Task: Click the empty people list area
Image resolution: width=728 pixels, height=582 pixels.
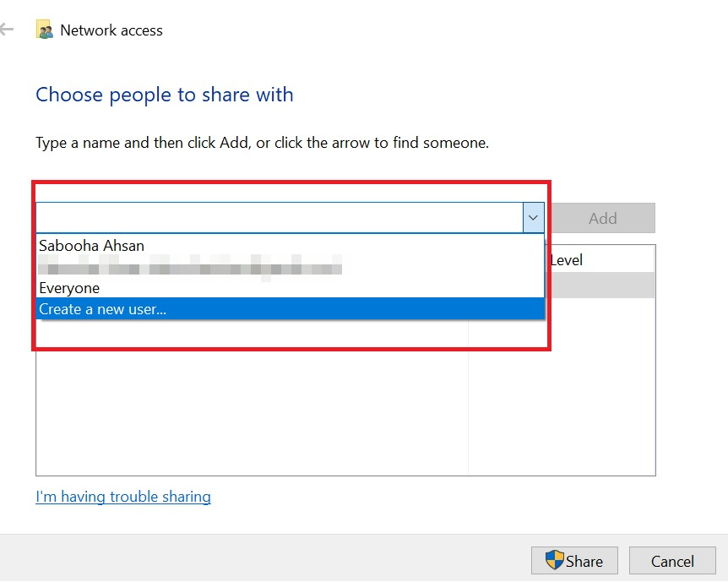Action: [253, 405]
